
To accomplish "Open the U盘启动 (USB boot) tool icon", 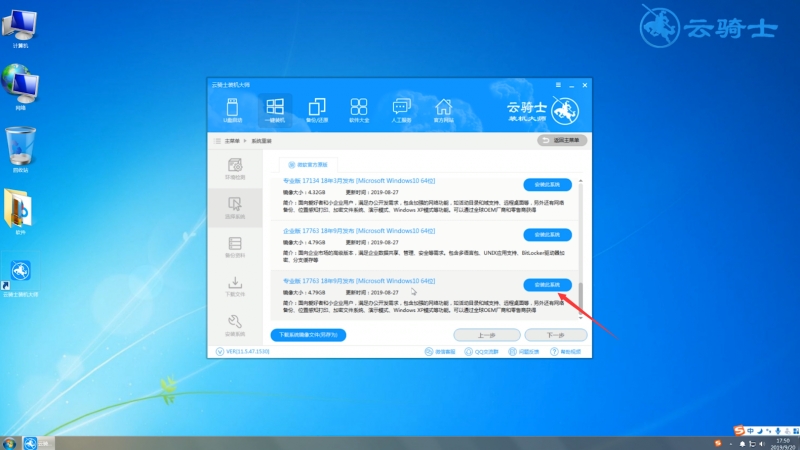I will click(232, 110).
